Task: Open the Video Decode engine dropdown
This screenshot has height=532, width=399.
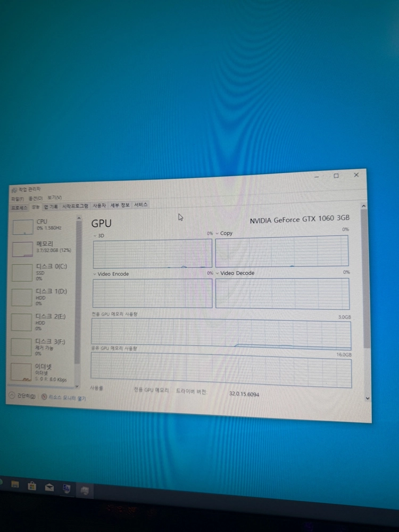Action: click(x=235, y=273)
